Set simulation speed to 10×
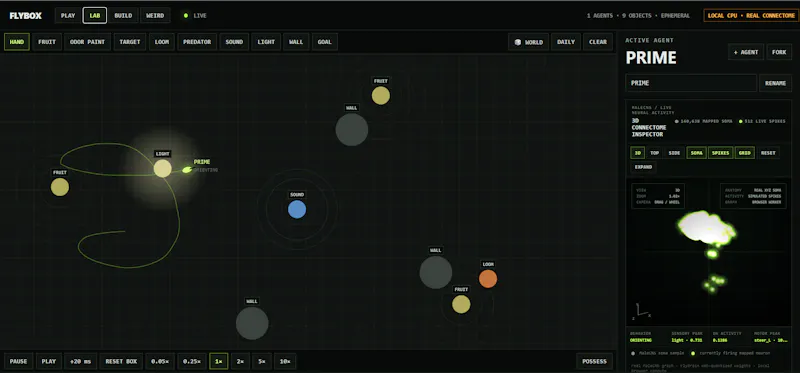This screenshot has width=800, height=373. (285, 361)
